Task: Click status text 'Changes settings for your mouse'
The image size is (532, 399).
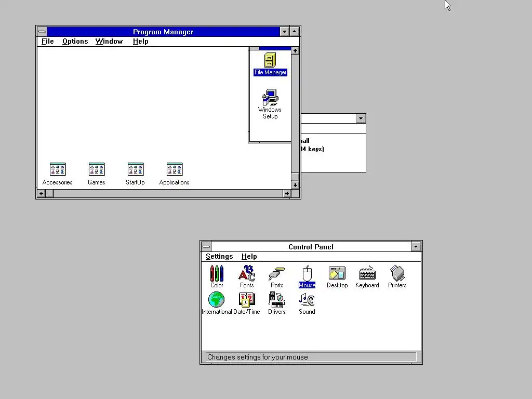Action: (x=258, y=357)
